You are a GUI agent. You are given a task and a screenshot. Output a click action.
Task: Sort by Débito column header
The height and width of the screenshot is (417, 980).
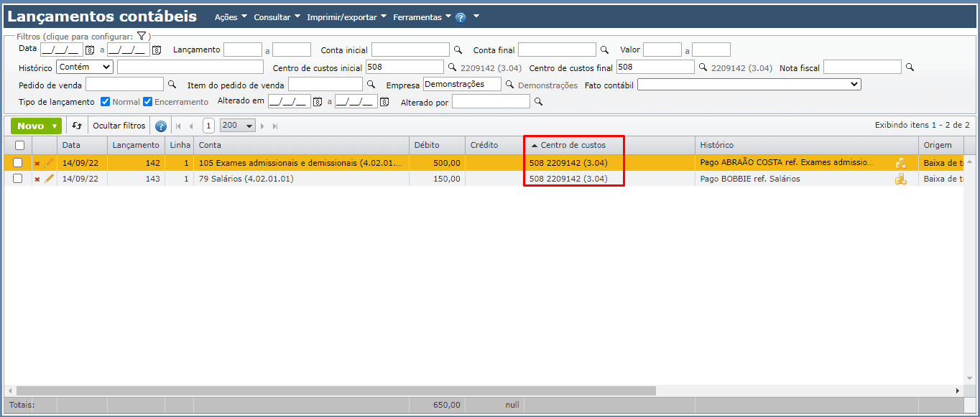coord(438,145)
